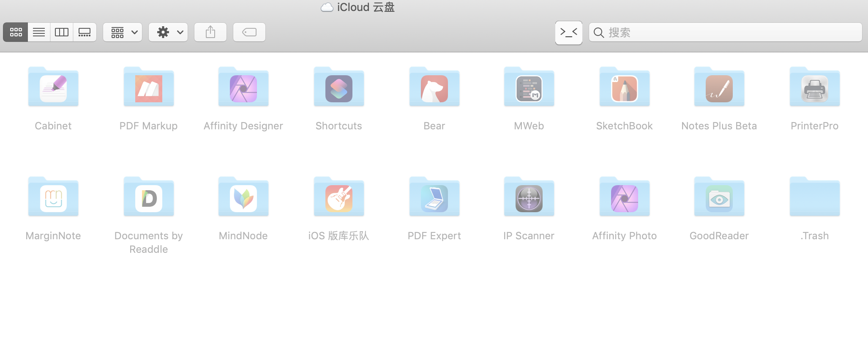This screenshot has height=339, width=868.
Task: Click the PDF Markup folder name label
Action: click(x=149, y=126)
